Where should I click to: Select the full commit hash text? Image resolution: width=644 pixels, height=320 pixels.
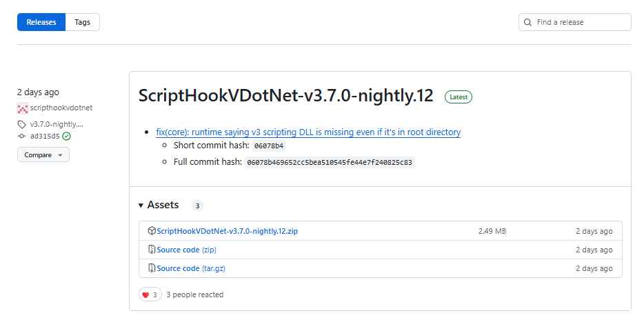point(330,163)
